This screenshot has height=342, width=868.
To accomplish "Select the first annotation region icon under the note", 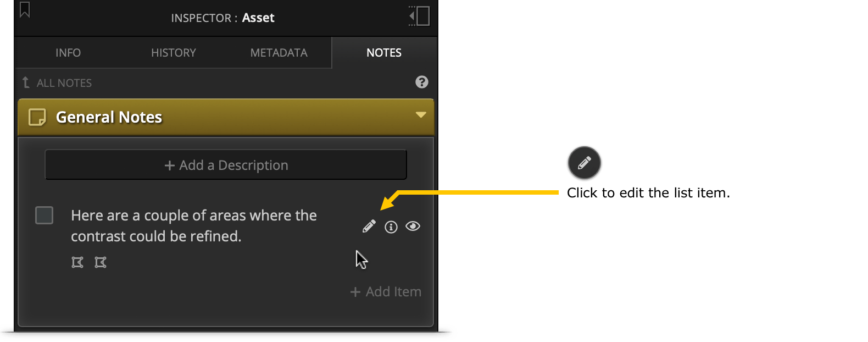I will click(x=77, y=262).
